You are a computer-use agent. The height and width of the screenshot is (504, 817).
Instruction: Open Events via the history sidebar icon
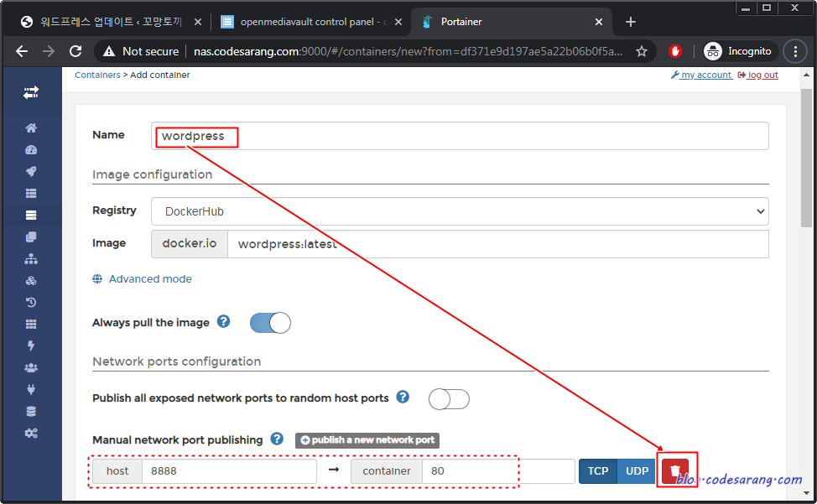tap(31, 302)
